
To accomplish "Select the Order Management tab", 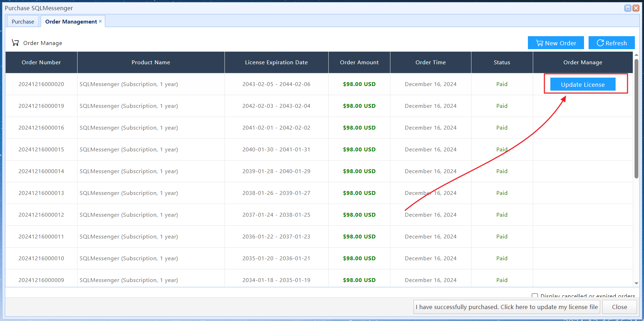I will (71, 21).
